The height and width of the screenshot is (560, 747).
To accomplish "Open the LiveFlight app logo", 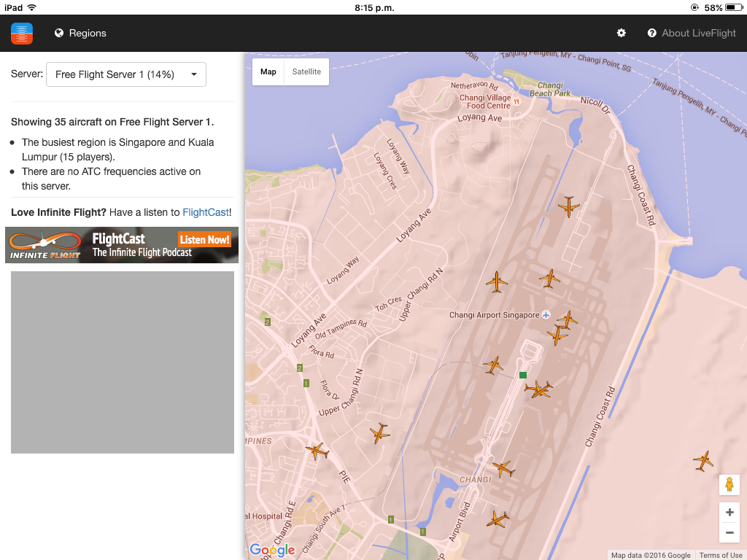I will click(22, 34).
